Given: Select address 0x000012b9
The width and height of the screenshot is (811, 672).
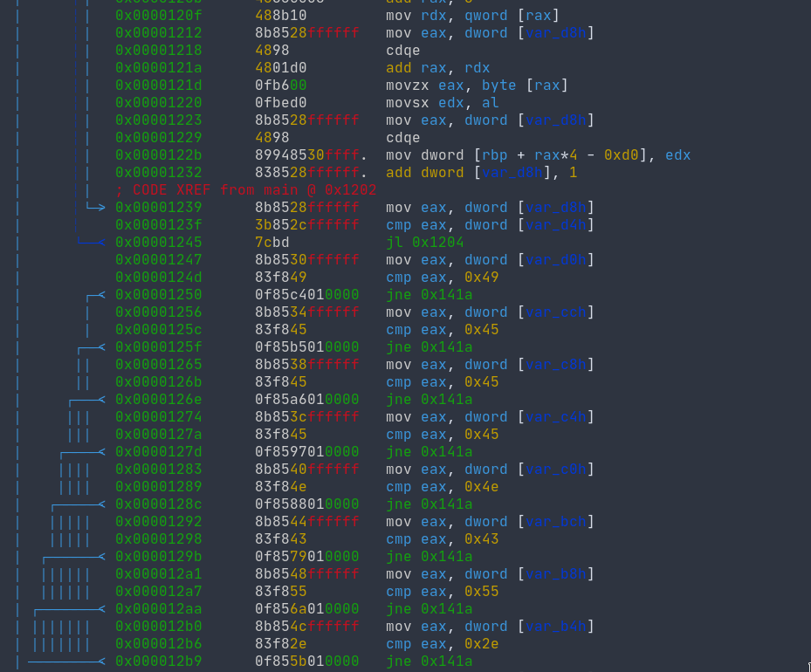Looking at the screenshot, I should click(x=158, y=662).
